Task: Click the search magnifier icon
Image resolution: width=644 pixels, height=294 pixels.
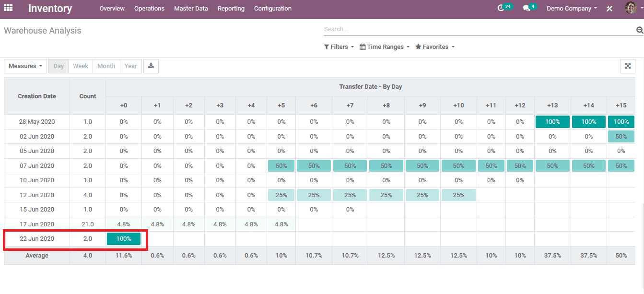Action: (x=639, y=30)
